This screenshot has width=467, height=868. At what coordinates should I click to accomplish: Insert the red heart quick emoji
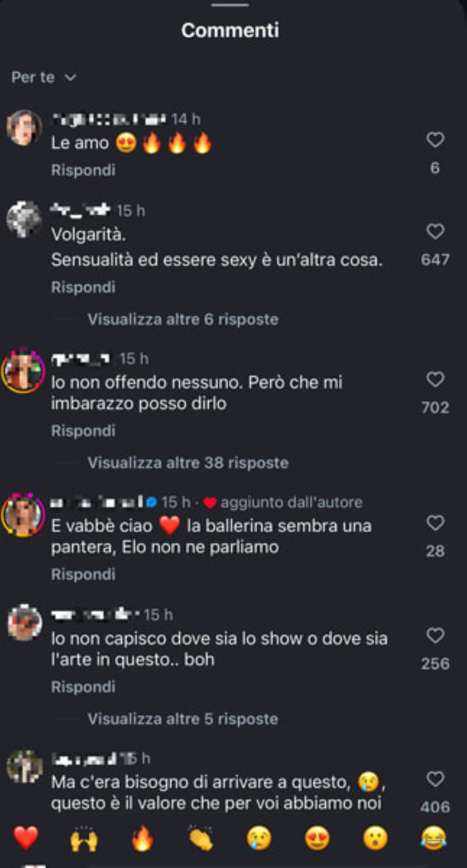pyautogui.click(x=26, y=838)
